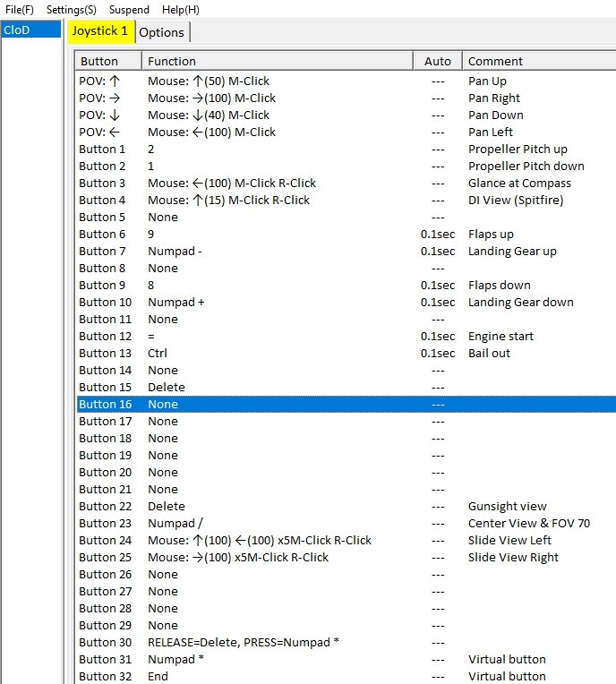Screen dimensions: 616x684
Task: Select the Button 13 row
Action: click(346, 354)
